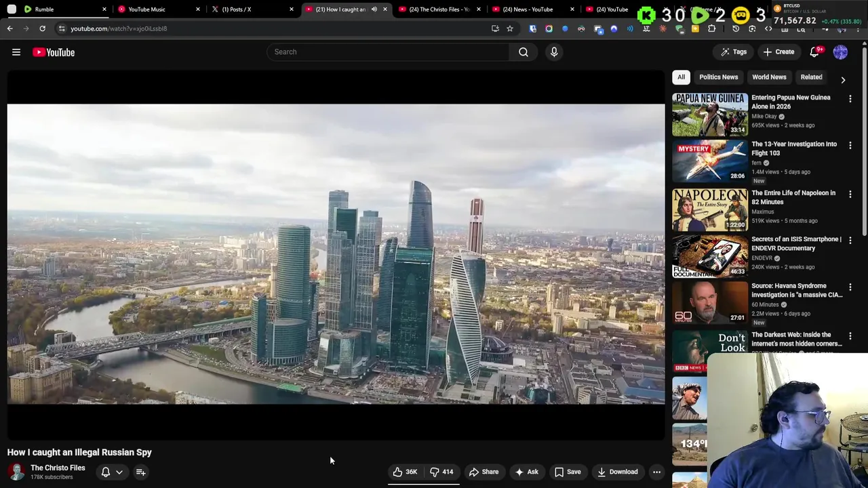Open options for Flight 103 investigation video

[850, 146]
